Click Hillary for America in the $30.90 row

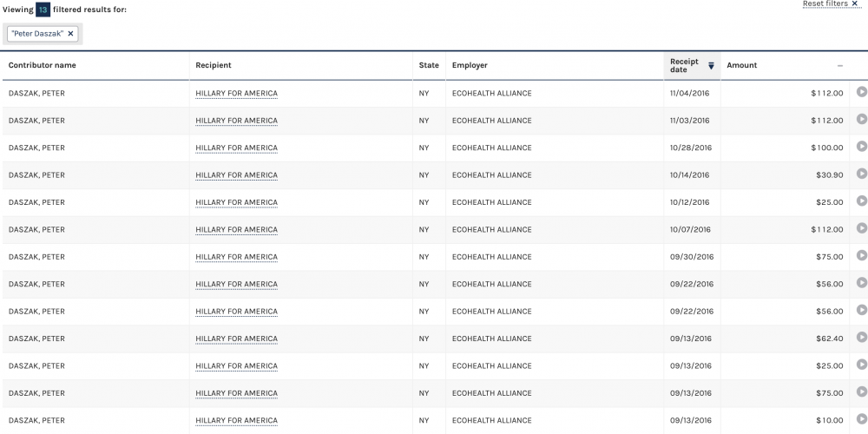click(x=236, y=175)
